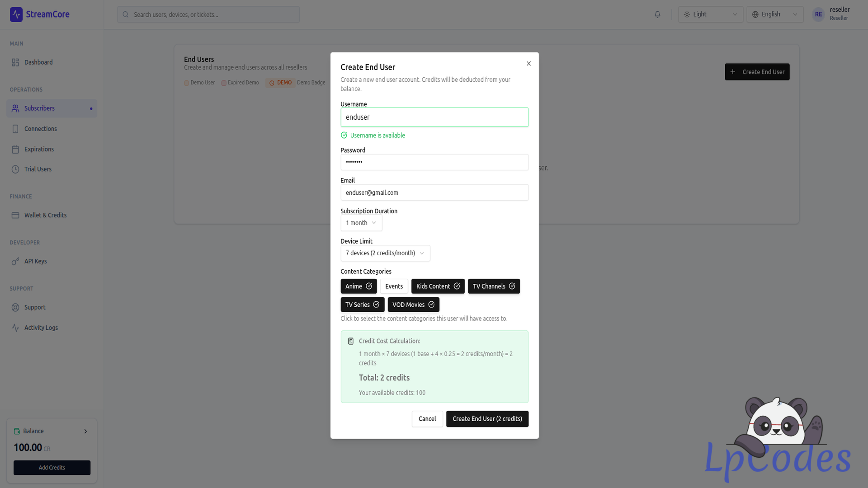Cancel the Create End User dialog

[427, 419]
